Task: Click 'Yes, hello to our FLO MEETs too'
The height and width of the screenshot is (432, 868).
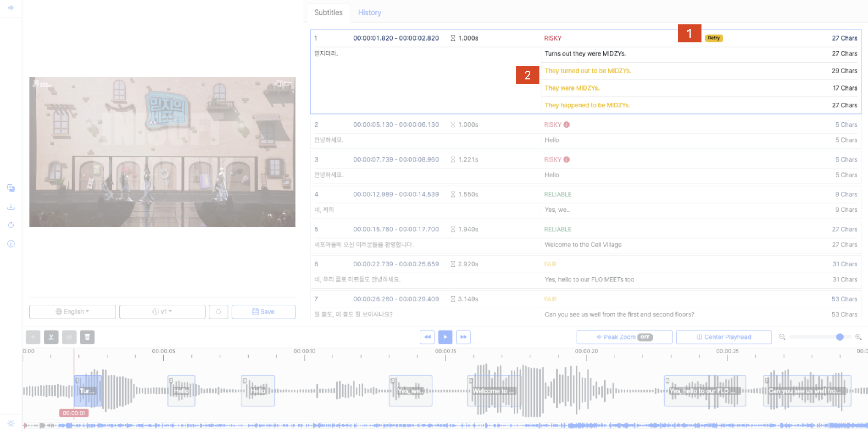Action: pos(589,279)
